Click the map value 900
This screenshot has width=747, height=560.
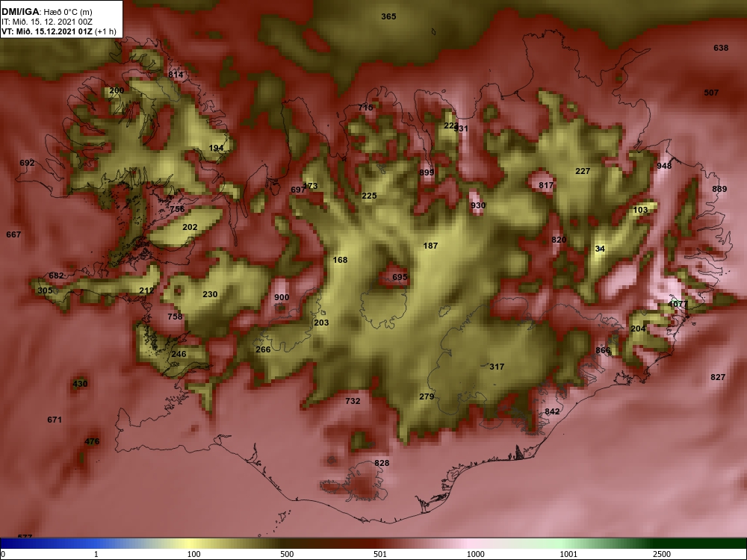tap(282, 298)
